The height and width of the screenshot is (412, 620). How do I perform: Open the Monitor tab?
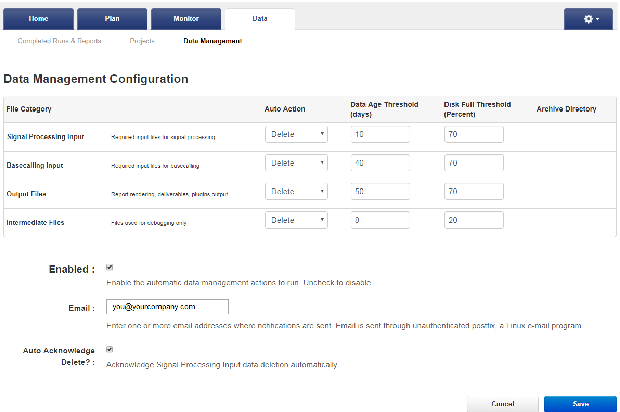click(x=186, y=19)
